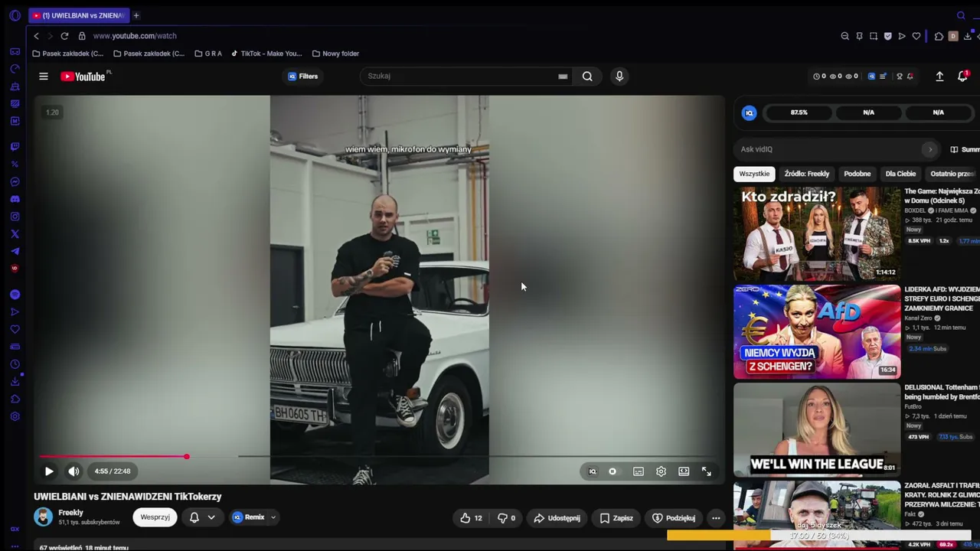The height and width of the screenshot is (551, 980).
Task: Open the on-screen keyboard in search box
Action: point(563,77)
